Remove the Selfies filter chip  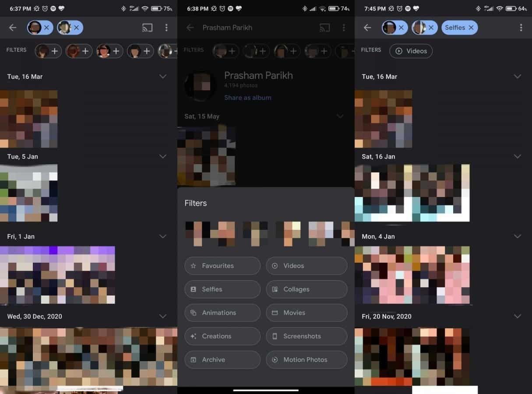click(x=471, y=27)
